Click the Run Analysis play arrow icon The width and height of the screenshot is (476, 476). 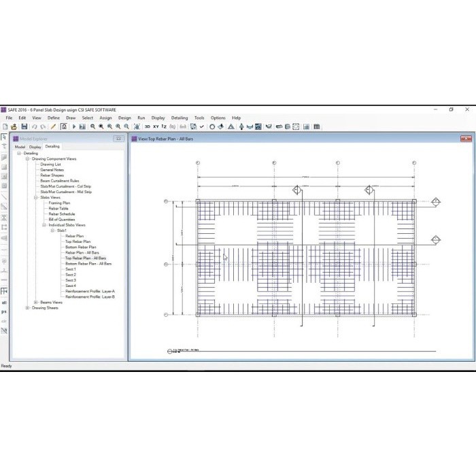click(x=73, y=126)
